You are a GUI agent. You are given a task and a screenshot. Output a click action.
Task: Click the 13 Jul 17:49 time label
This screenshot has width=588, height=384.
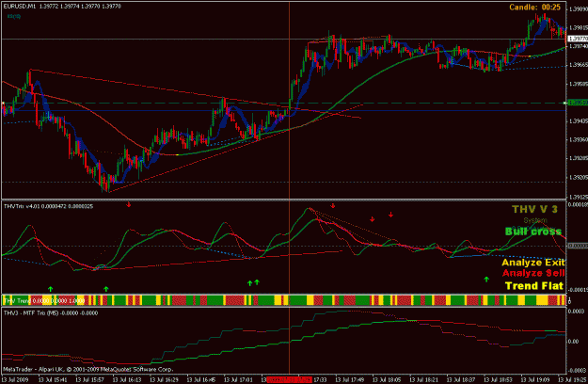tap(349, 379)
